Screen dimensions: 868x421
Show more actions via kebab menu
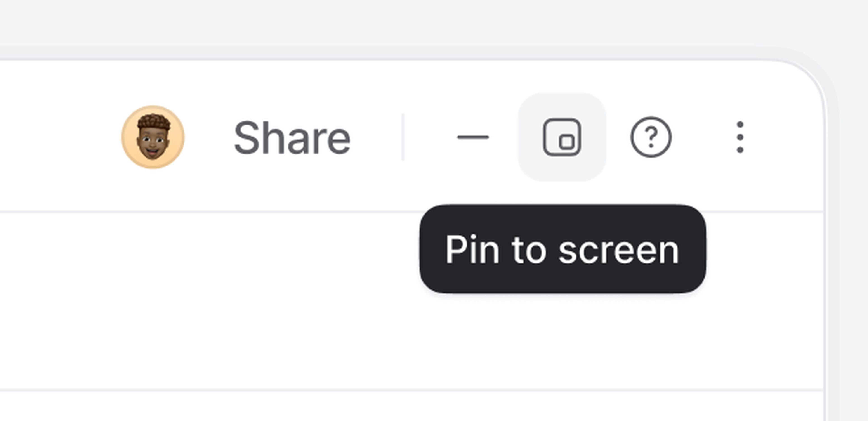(740, 137)
